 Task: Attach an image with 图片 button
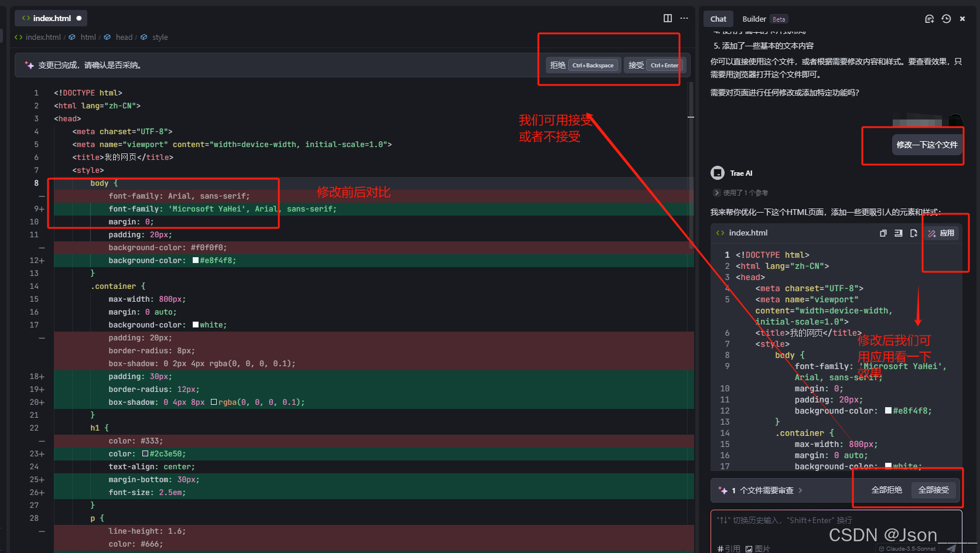pyautogui.click(x=757, y=549)
